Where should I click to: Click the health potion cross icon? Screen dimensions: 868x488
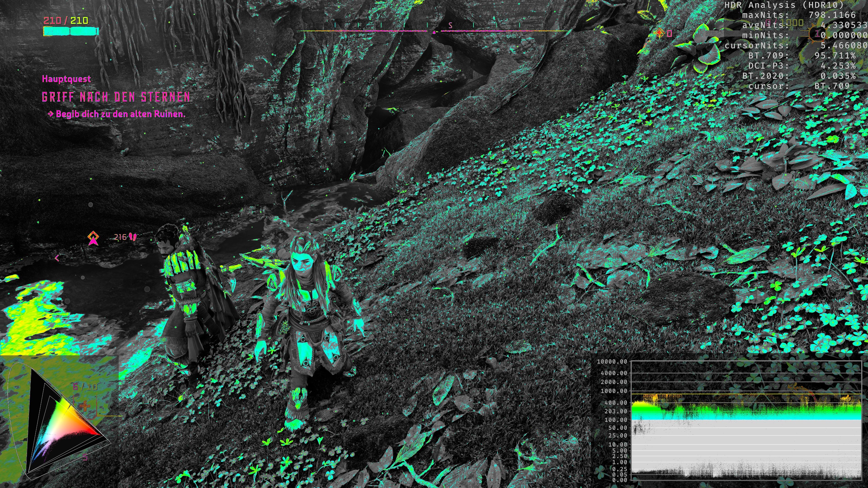pyautogui.click(x=85, y=406)
